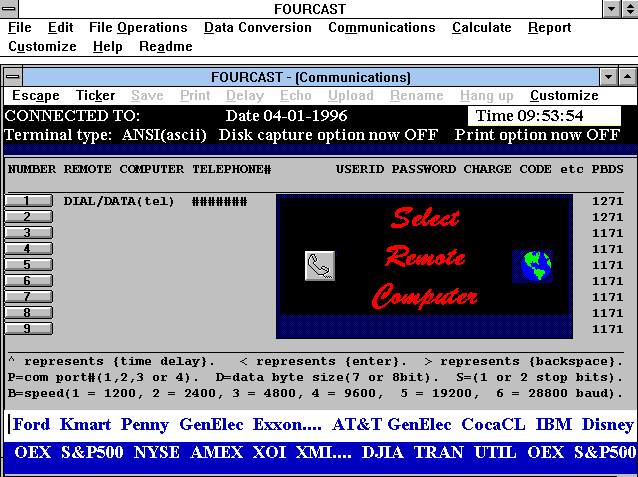Click the grayed Print item
Screen dimensions: 638x477
(195, 95)
